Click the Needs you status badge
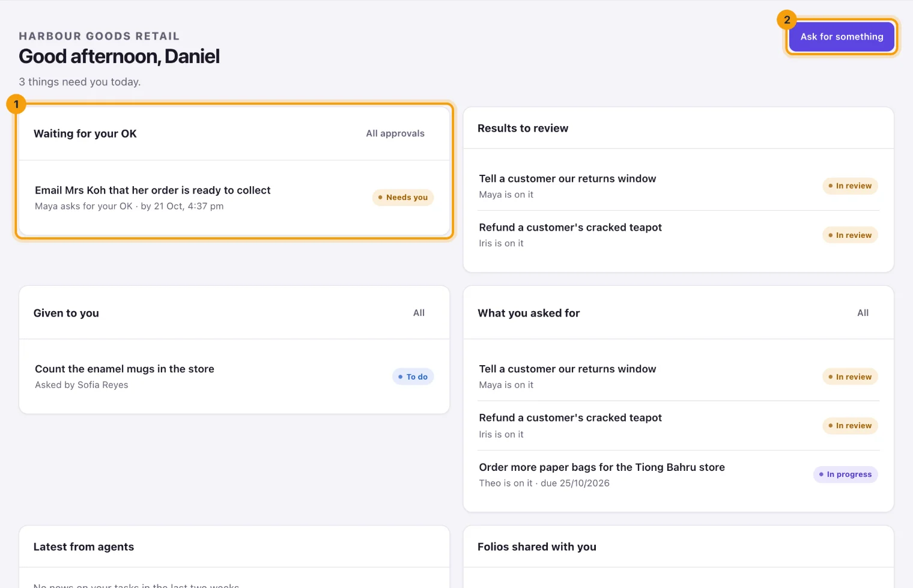913x588 pixels. click(x=403, y=198)
